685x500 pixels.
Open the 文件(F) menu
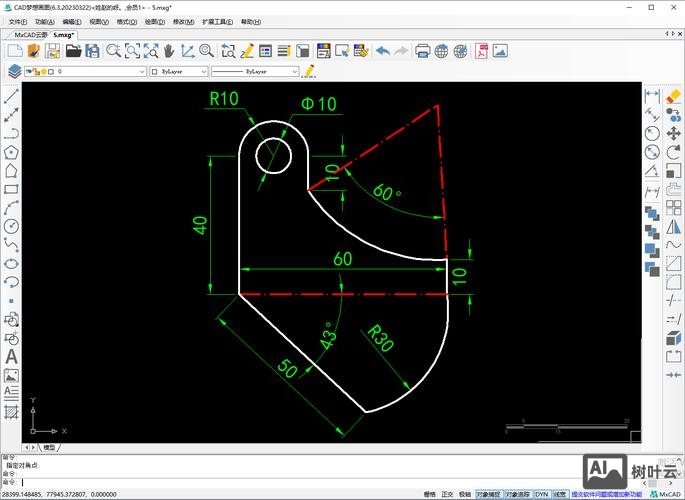[18, 20]
